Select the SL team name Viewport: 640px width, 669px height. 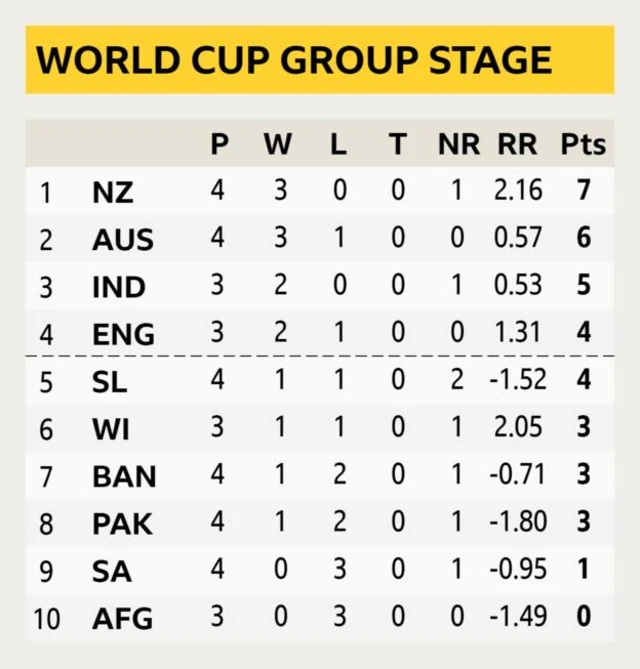[109, 383]
